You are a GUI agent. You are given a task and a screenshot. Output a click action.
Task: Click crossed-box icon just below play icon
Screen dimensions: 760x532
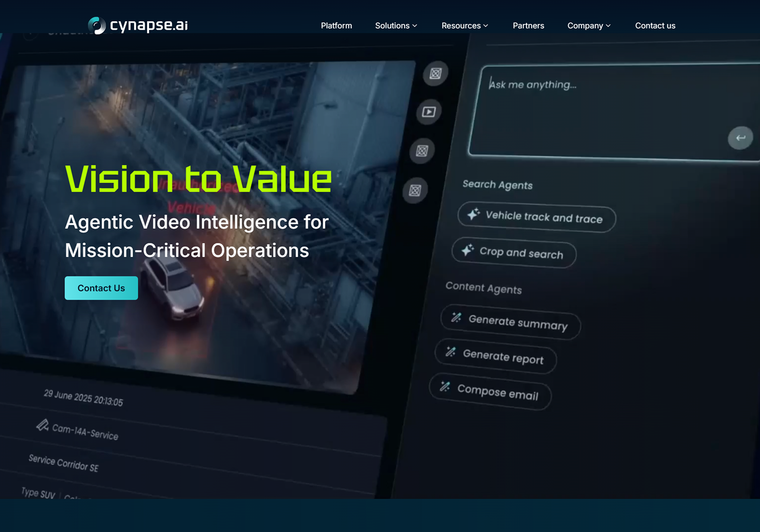422,151
